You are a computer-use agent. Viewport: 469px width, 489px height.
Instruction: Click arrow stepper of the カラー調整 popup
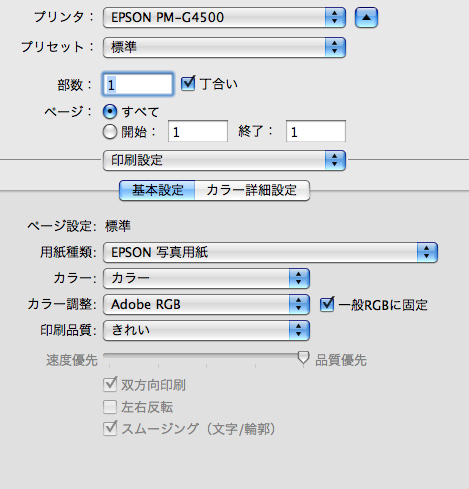299,304
